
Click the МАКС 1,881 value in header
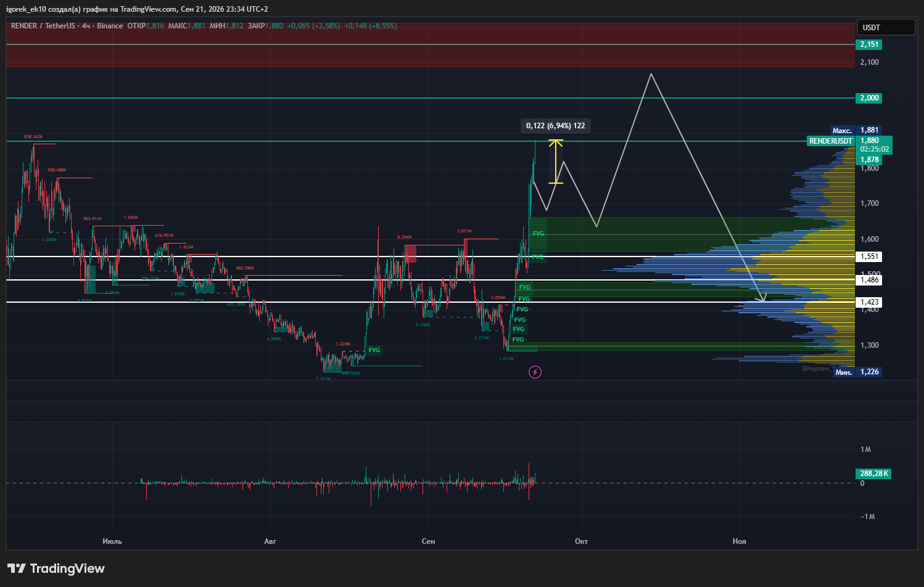(x=186, y=26)
